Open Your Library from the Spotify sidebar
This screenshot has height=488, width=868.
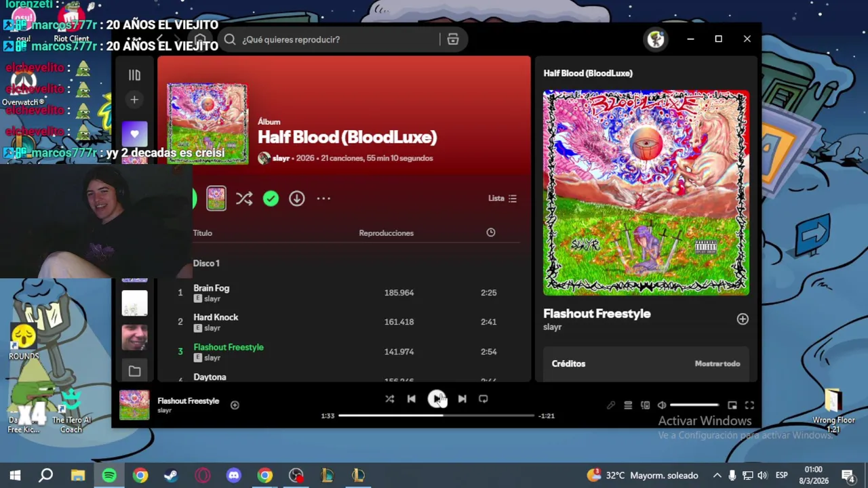(134, 75)
